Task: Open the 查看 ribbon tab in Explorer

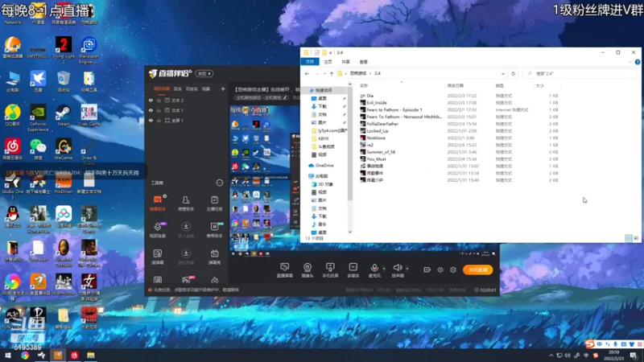Action: coord(364,62)
